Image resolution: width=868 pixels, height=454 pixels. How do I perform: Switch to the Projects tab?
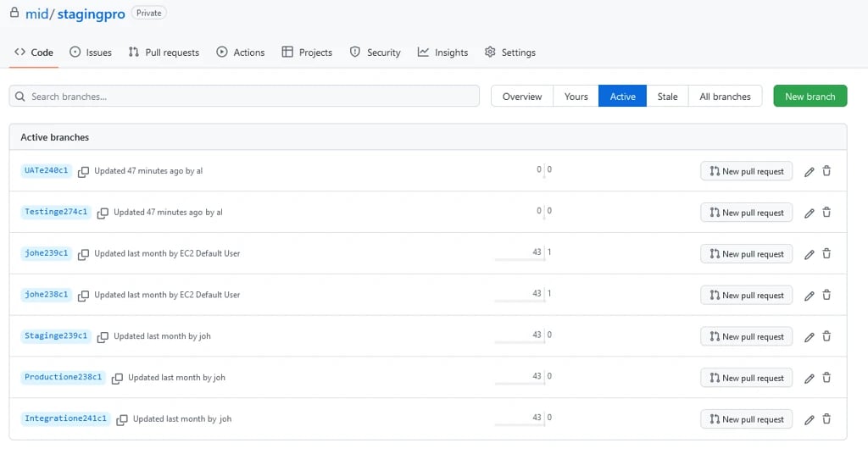tap(307, 53)
